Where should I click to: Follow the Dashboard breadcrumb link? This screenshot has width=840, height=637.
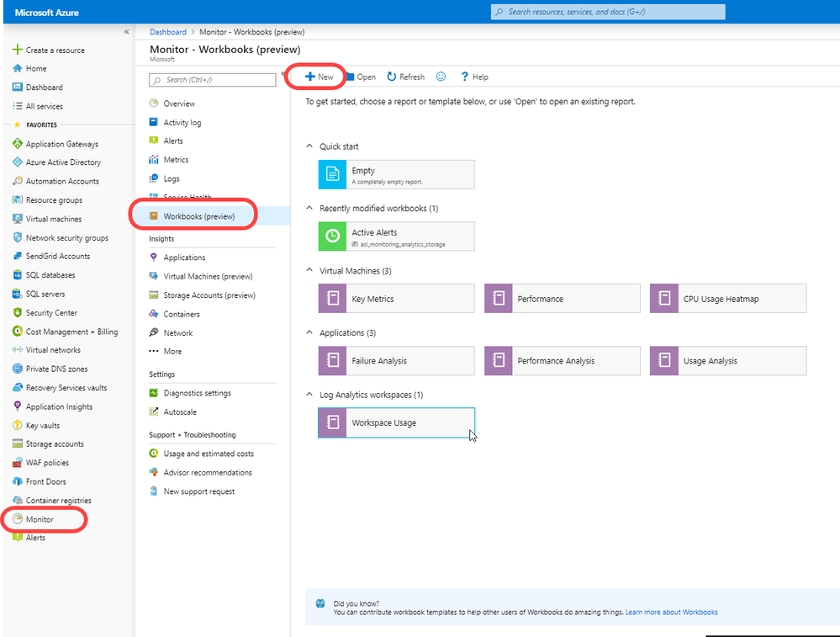pos(168,32)
